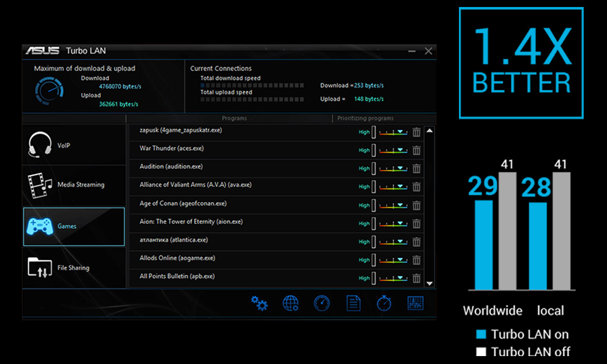Click Total upload speed progress bar
Image resolution: width=607 pixels, height=364 pixels.
click(252, 99)
